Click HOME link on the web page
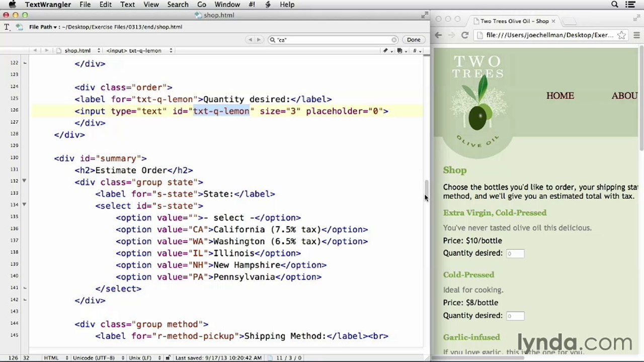The image size is (644, 362). [x=560, y=96]
